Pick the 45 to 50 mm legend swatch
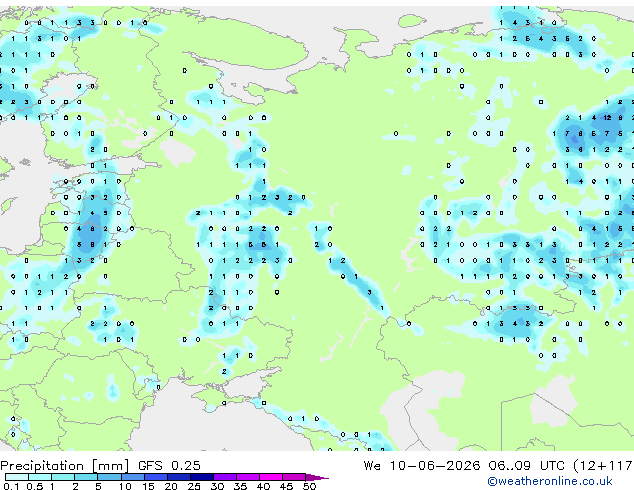This screenshot has width=634, height=490. [294, 477]
